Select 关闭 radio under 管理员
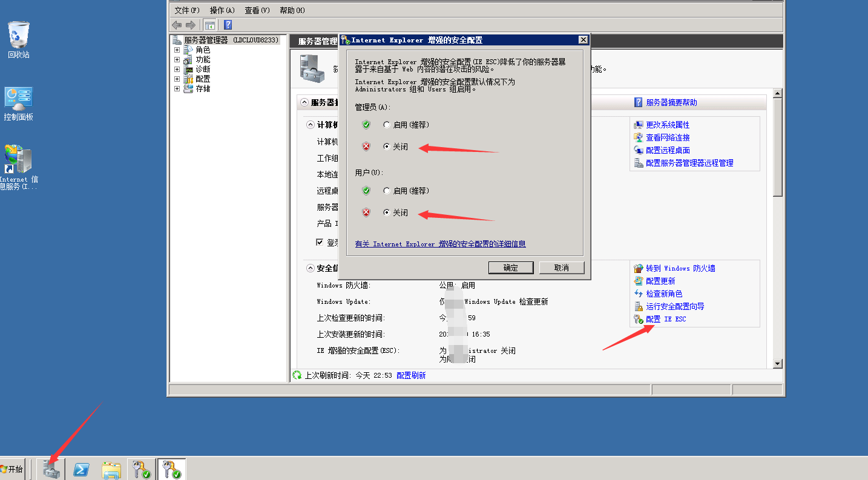This screenshot has height=480, width=868. click(387, 146)
